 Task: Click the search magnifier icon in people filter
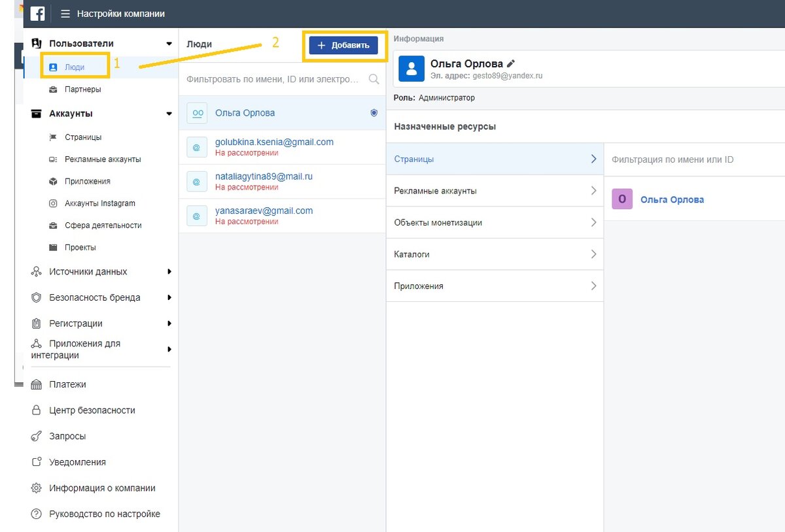coord(374,79)
